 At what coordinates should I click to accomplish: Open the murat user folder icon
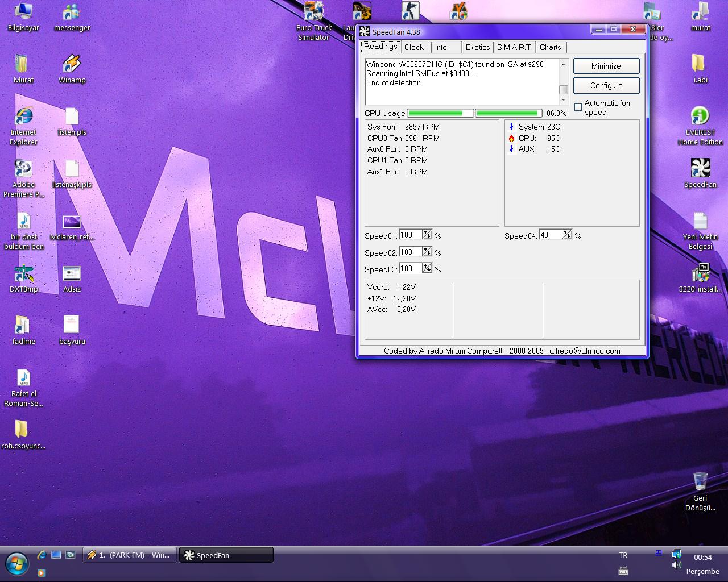click(x=700, y=16)
